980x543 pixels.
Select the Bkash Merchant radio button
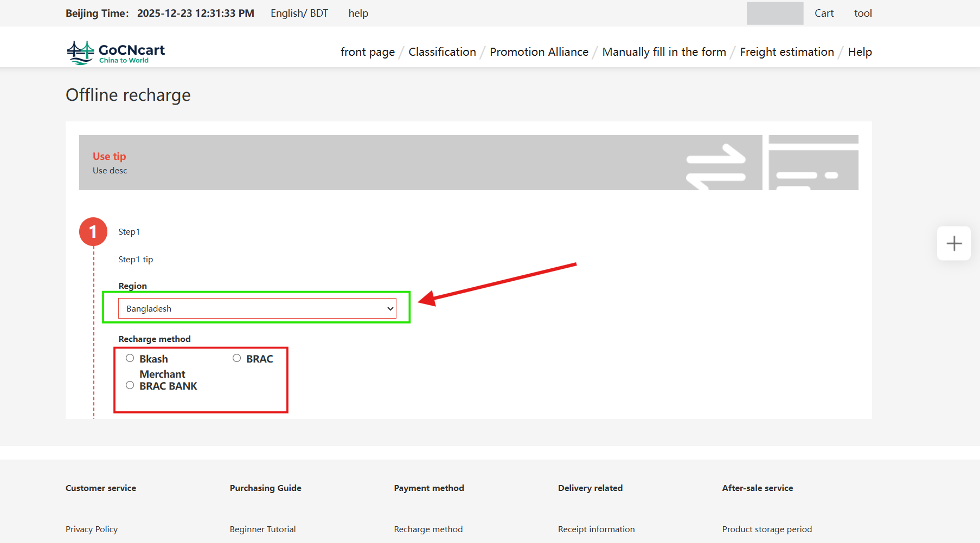130,358
